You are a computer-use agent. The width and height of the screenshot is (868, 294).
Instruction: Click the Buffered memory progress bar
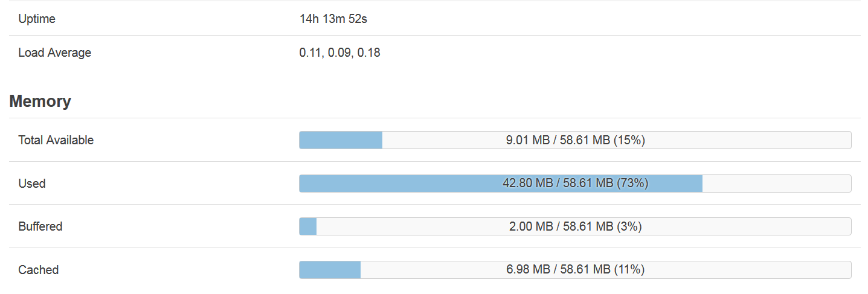pos(575,226)
